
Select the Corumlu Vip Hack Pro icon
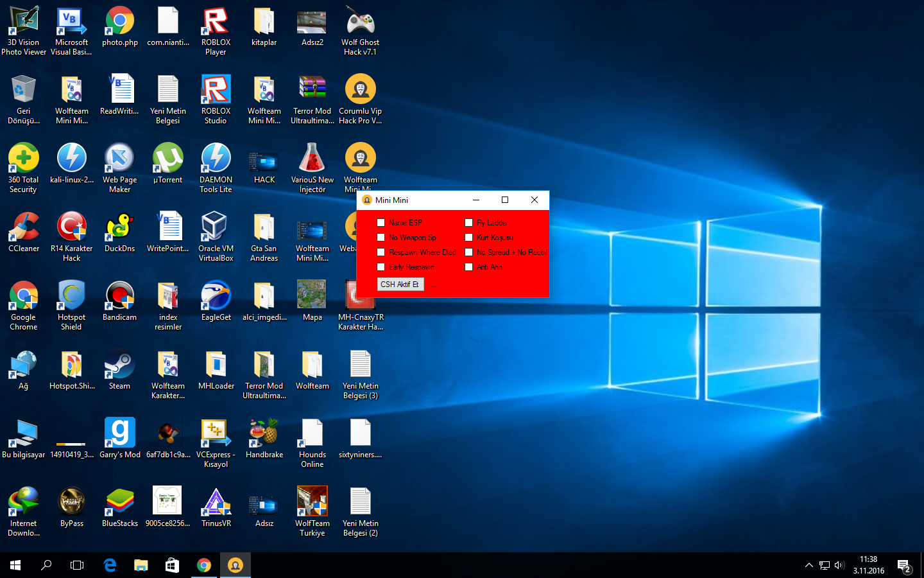(x=361, y=100)
